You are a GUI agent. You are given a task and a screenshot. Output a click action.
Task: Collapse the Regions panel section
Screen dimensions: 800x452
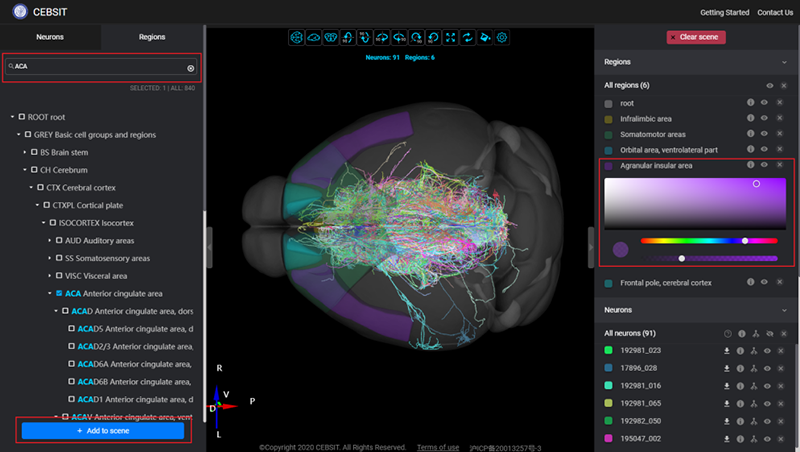(x=782, y=62)
